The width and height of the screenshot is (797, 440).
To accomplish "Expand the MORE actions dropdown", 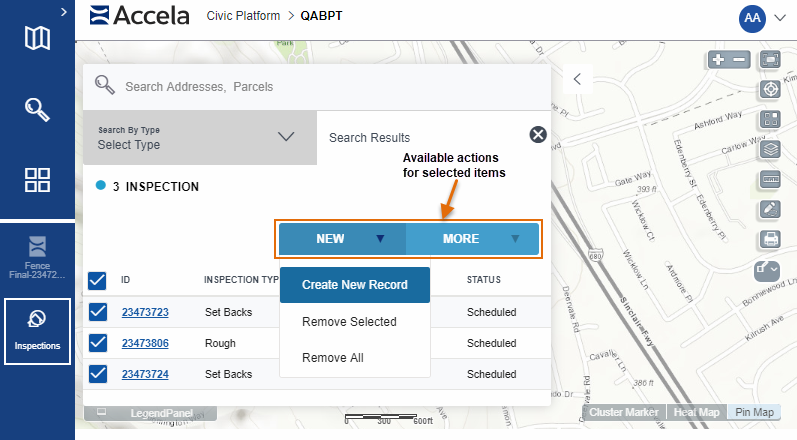I will (x=473, y=239).
